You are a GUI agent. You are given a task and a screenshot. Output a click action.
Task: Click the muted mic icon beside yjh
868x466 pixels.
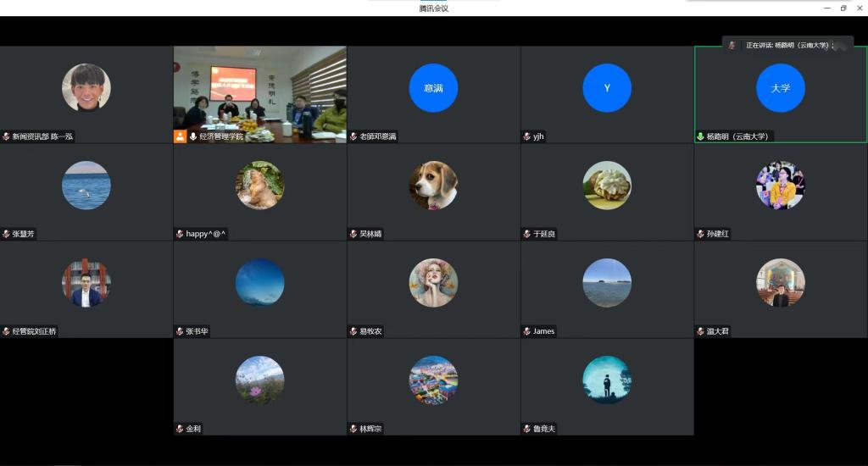coord(527,136)
